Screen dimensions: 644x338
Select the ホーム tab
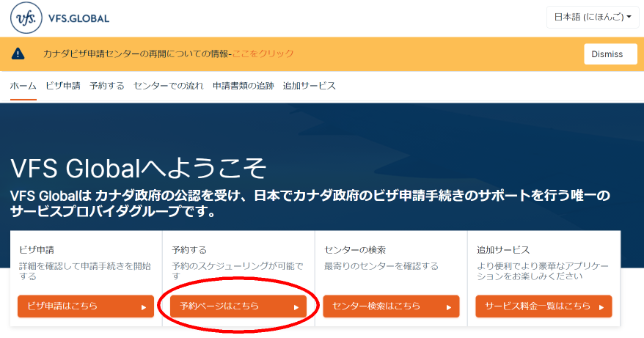point(23,86)
